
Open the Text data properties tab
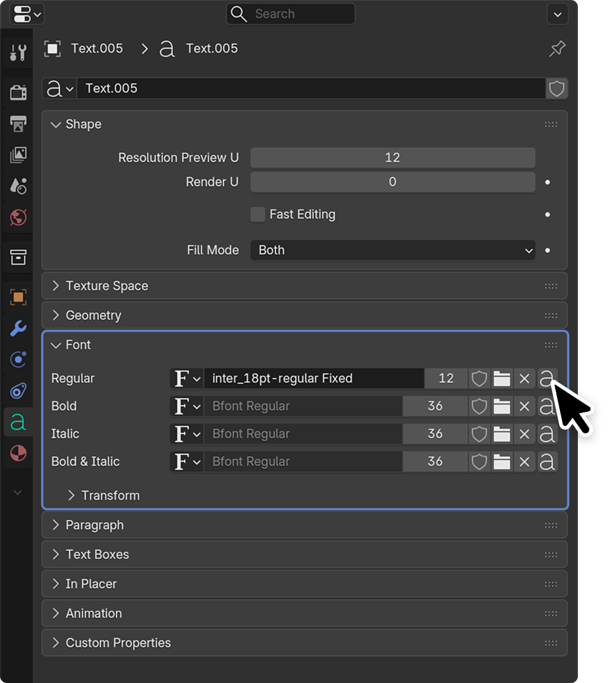pyautogui.click(x=18, y=422)
